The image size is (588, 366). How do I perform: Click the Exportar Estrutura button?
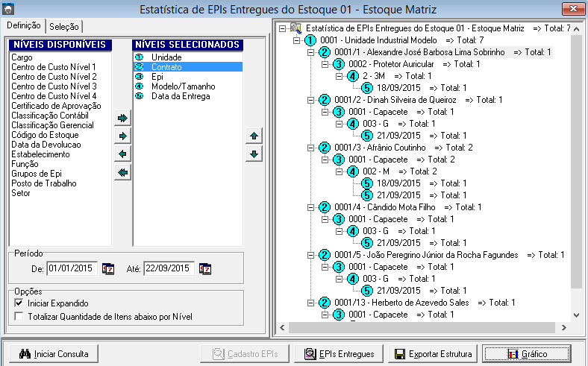(x=433, y=353)
